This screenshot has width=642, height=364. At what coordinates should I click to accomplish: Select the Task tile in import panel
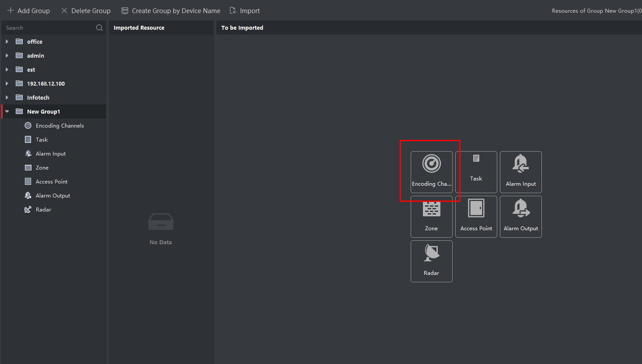point(476,172)
